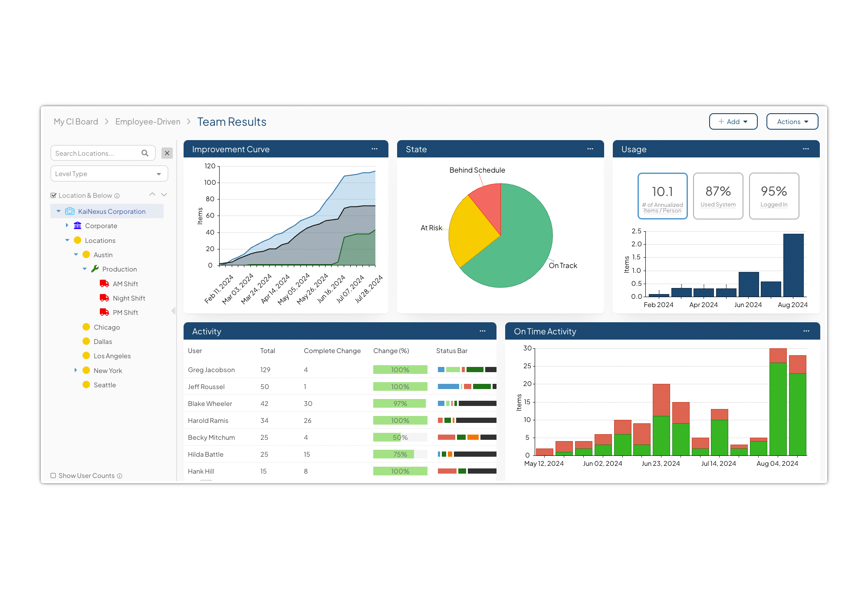Click the Production wrench icon
This screenshot has width=868, height=589.
point(94,269)
